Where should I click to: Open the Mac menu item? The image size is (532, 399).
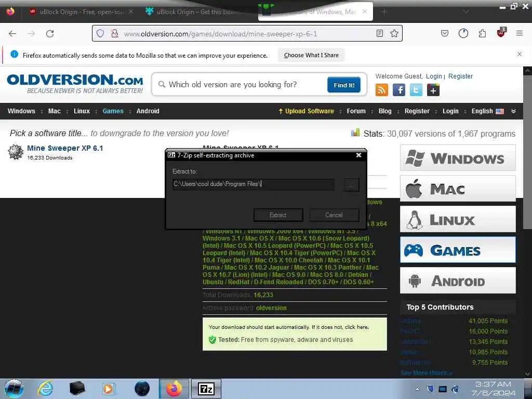coord(54,111)
